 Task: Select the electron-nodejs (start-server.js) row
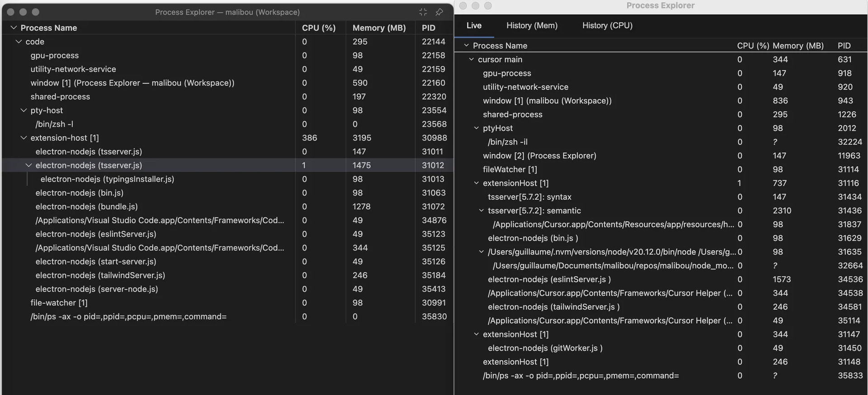click(228, 262)
